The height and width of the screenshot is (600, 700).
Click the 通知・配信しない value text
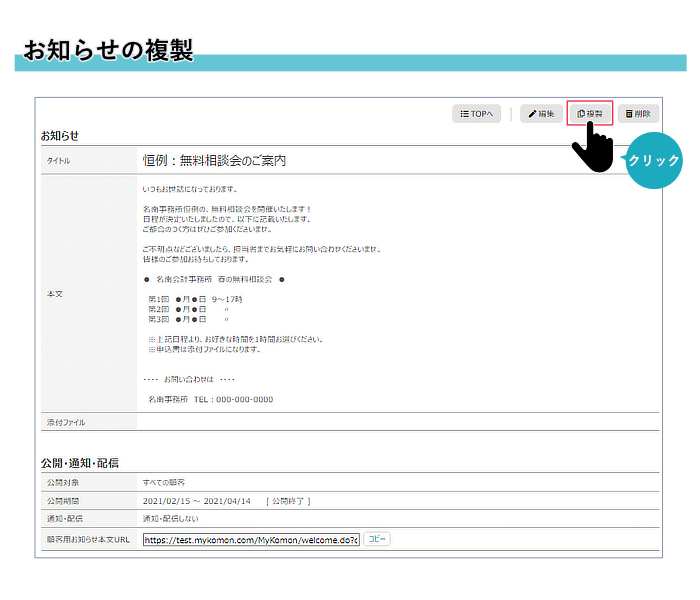click(171, 519)
